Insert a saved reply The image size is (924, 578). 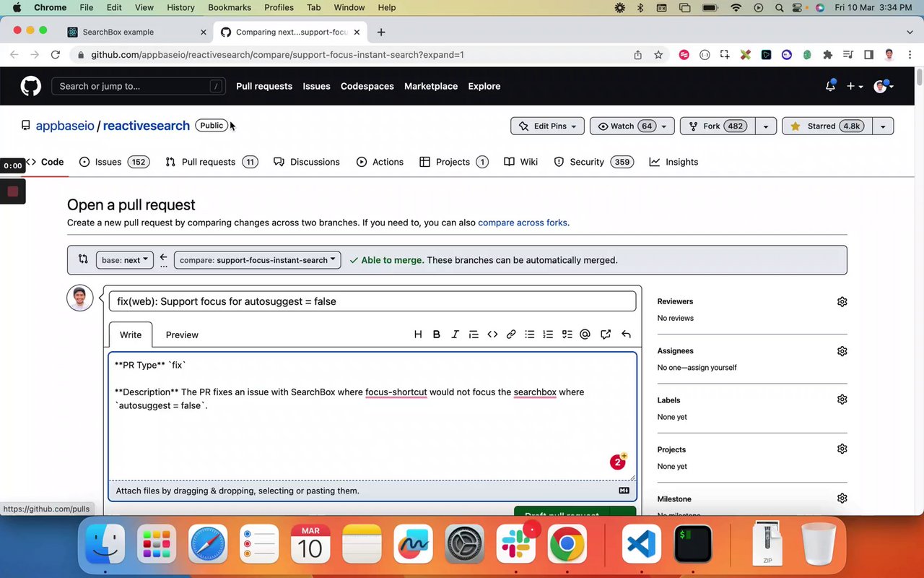[626, 335]
